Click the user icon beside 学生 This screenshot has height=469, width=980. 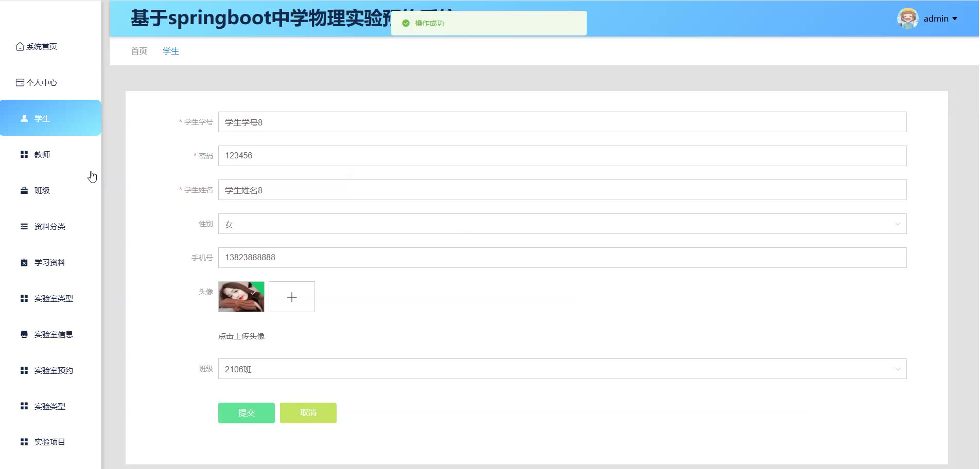[x=24, y=118]
